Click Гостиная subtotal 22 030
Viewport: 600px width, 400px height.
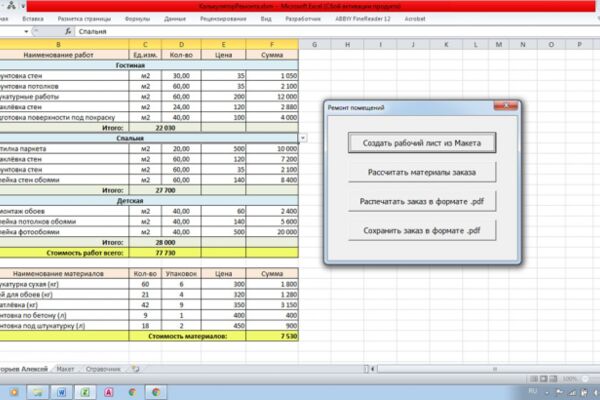tap(165, 128)
